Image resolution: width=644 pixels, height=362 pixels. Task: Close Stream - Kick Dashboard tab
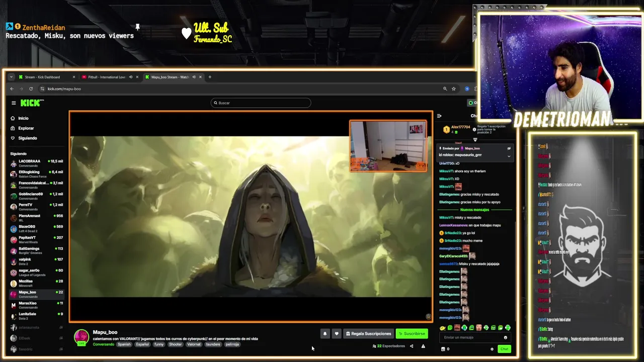(x=74, y=77)
